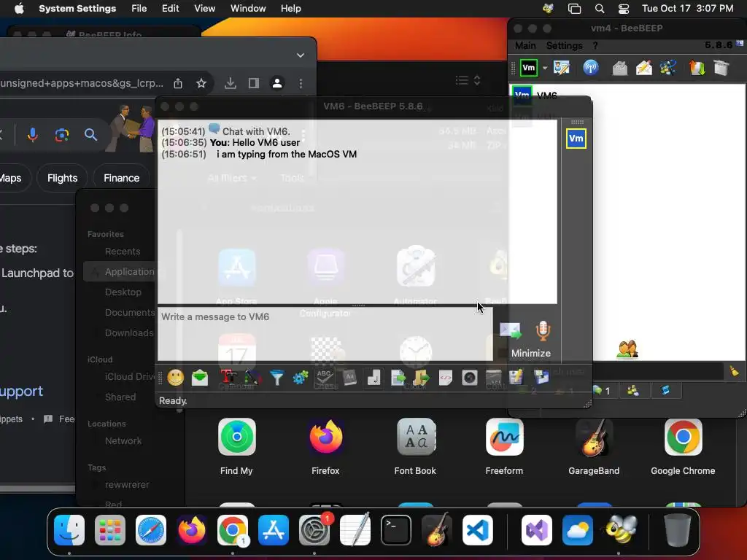Open Settings menu in vm4 BeeBEEP window

point(564,45)
